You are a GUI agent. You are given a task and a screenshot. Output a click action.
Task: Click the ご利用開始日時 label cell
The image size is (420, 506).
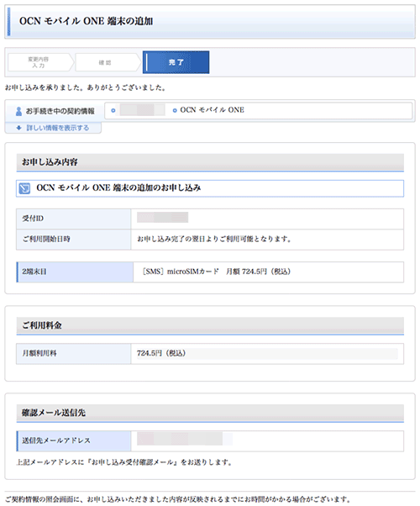(x=74, y=240)
